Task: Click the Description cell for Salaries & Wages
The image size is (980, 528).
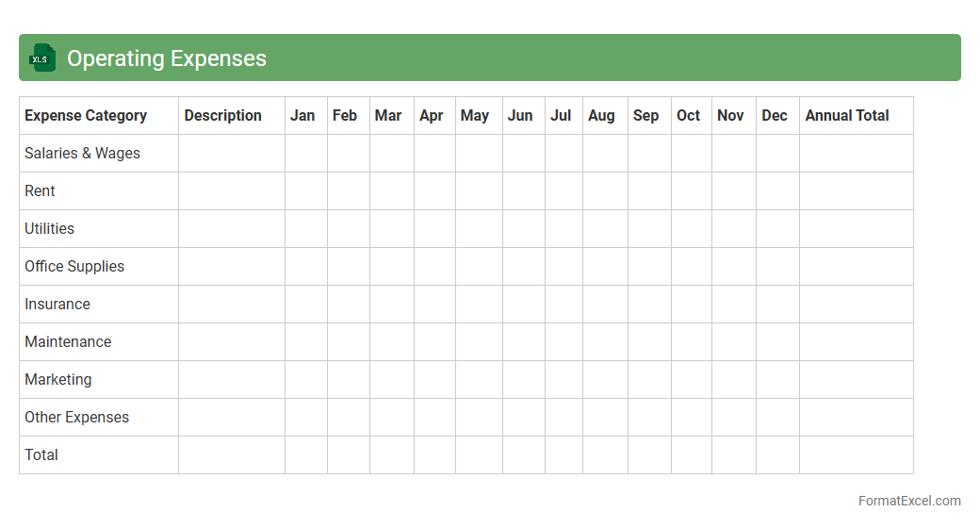Action: 232,153
